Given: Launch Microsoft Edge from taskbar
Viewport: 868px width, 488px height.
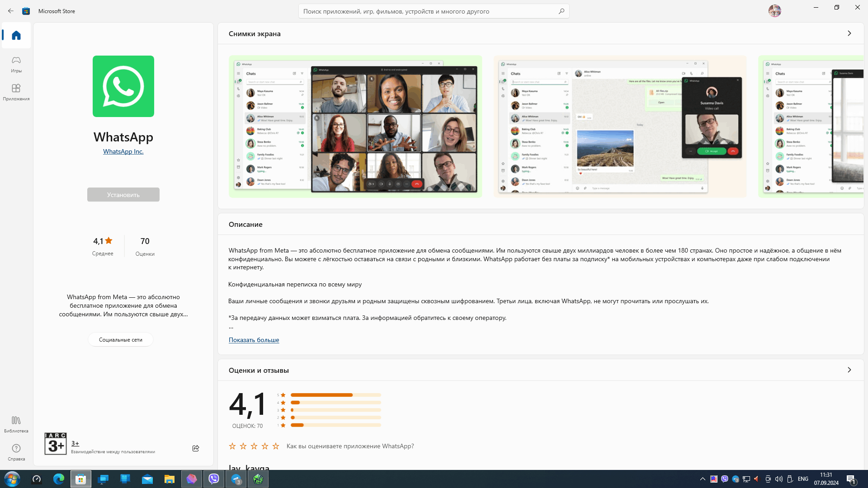Looking at the screenshot, I should pyautogui.click(x=59, y=479).
